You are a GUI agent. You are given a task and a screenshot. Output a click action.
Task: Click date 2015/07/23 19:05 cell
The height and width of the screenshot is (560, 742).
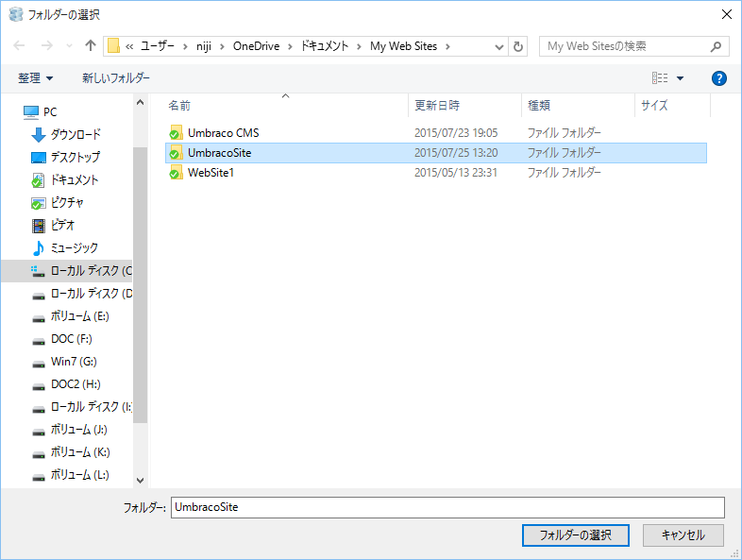coord(456,133)
